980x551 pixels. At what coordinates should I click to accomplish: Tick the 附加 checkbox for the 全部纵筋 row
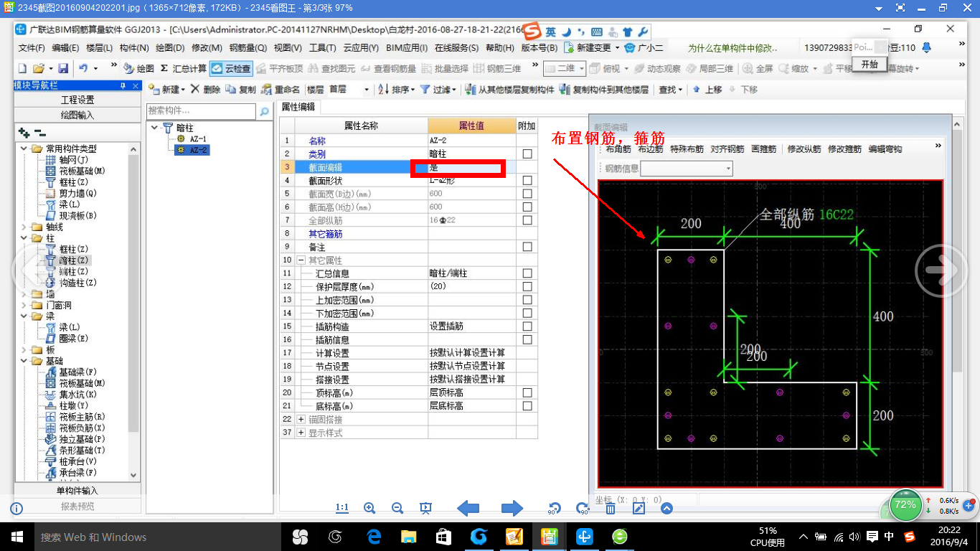click(527, 220)
